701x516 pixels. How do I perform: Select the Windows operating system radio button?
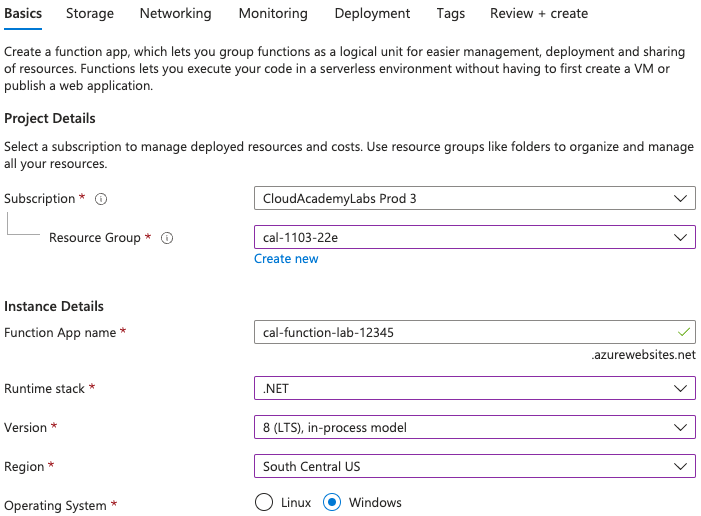tap(334, 503)
